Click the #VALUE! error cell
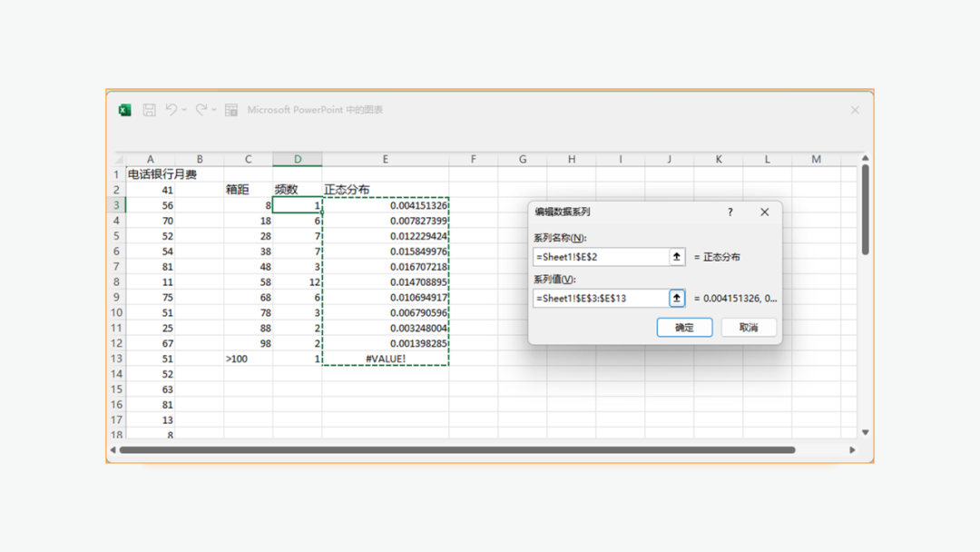The image size is (980, 552). pos(385,359)
